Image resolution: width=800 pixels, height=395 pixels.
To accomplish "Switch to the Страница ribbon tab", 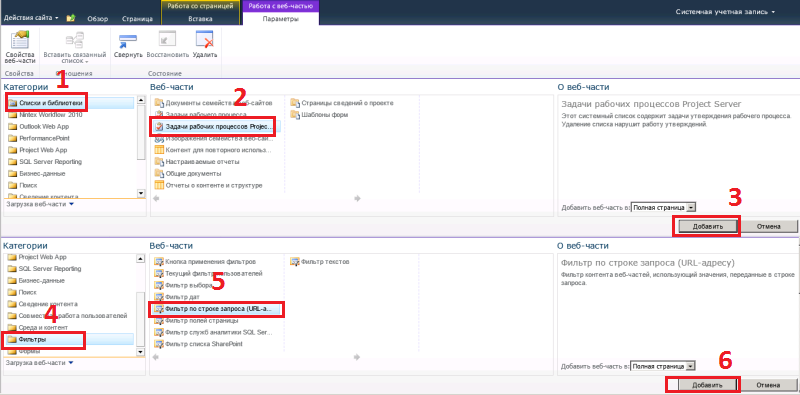I will (137, 19).
